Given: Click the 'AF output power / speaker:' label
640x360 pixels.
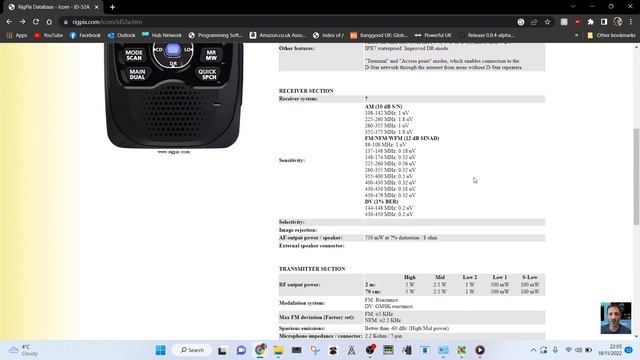Looking at the screenshot, I should (311, 238).
